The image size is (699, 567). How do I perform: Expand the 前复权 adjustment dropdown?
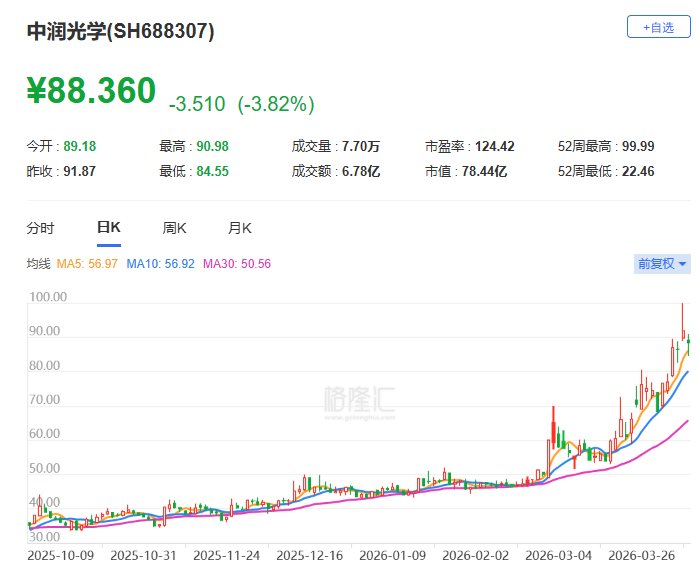(662, 264)
